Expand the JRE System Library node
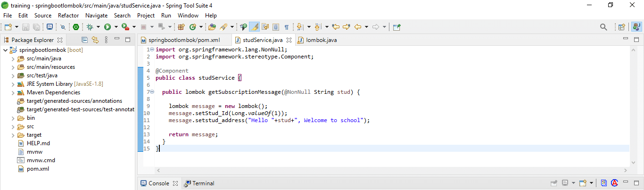 pyautogui.click(x=13, y=84)
